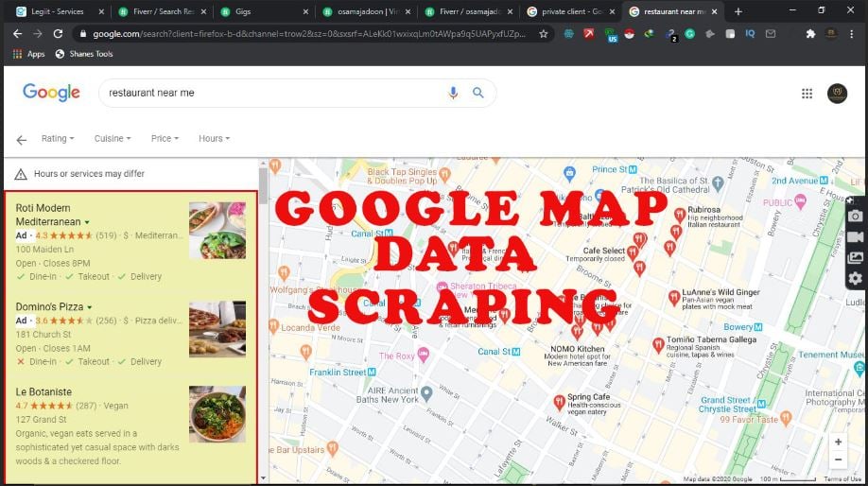Screen dimensions: 868x486
Task: Reload the page with refresh button
Action: pyautogui.click(x=58, y=34)
